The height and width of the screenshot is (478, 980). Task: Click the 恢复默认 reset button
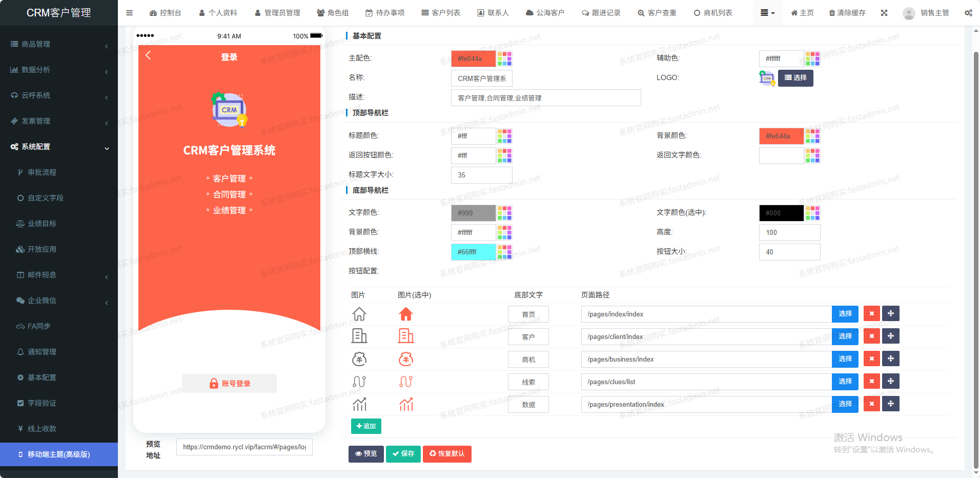[x=447, y=454]
